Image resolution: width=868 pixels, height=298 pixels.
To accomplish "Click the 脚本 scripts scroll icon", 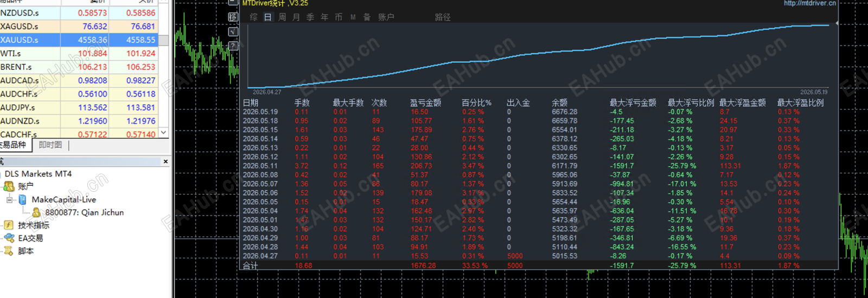I will coord(9,251).
